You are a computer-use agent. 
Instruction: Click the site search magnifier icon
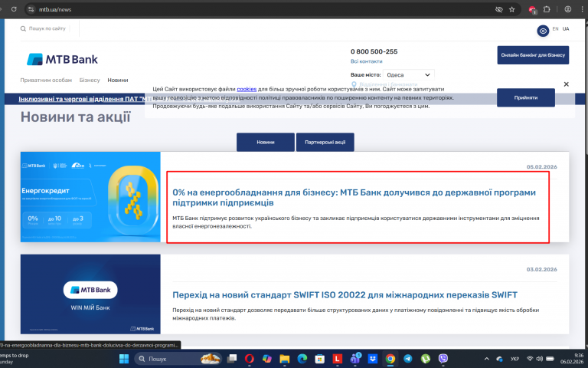point(23,28)
